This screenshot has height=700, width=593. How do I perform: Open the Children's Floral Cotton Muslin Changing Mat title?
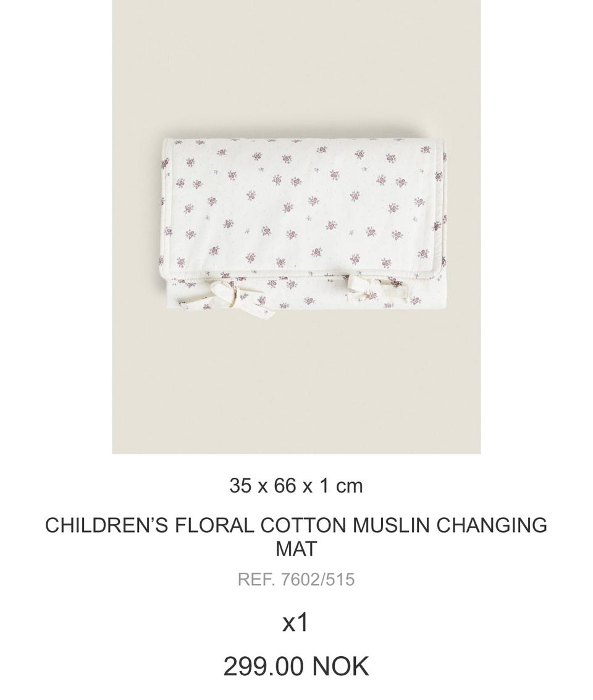296,536
